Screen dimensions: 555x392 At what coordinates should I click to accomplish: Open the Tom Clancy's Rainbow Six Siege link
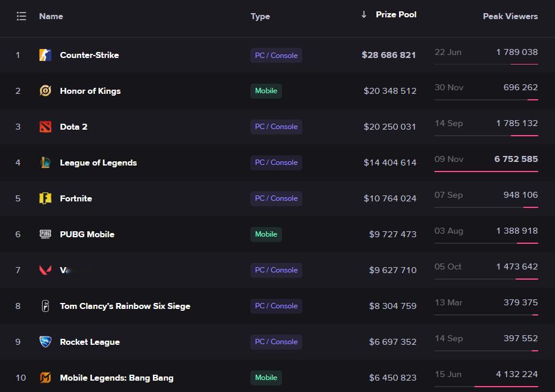[125, 306]
